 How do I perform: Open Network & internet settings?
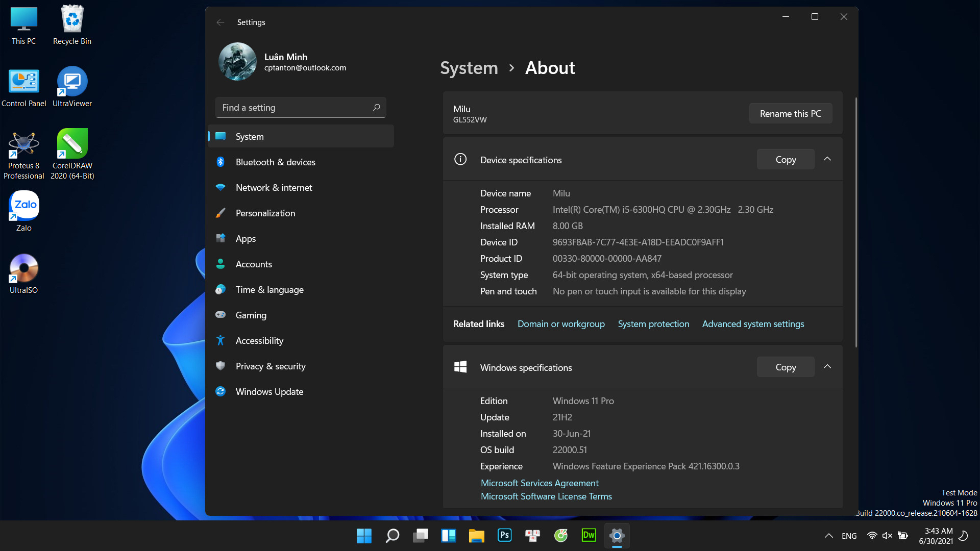(x=301, y=187)
